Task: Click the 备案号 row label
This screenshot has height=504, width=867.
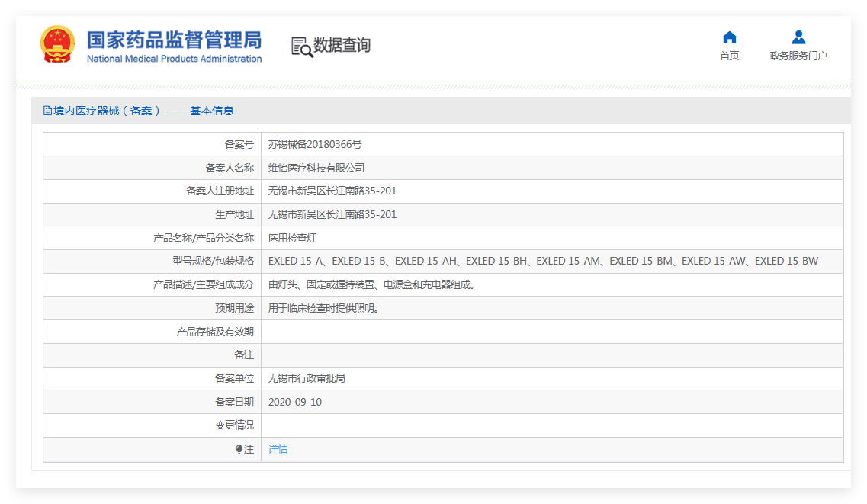Action: tap(239, 144)
